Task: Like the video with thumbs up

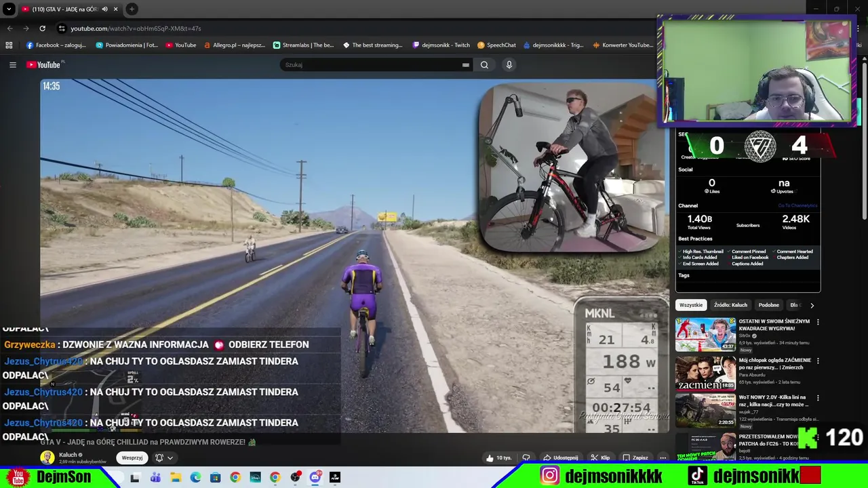Action: [x=498, y=457]
